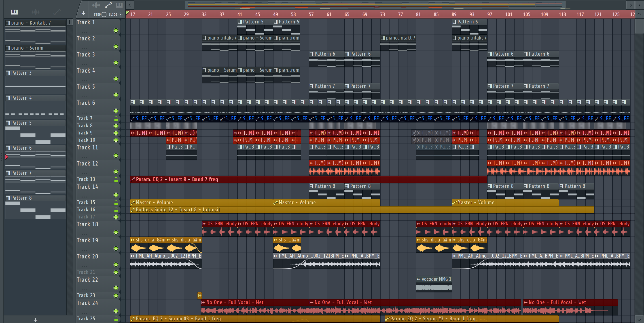This screenshot has width=644, height=323.
Task: Click the corner dot button above the vertical scrollbar
Action: pos(640,5)
